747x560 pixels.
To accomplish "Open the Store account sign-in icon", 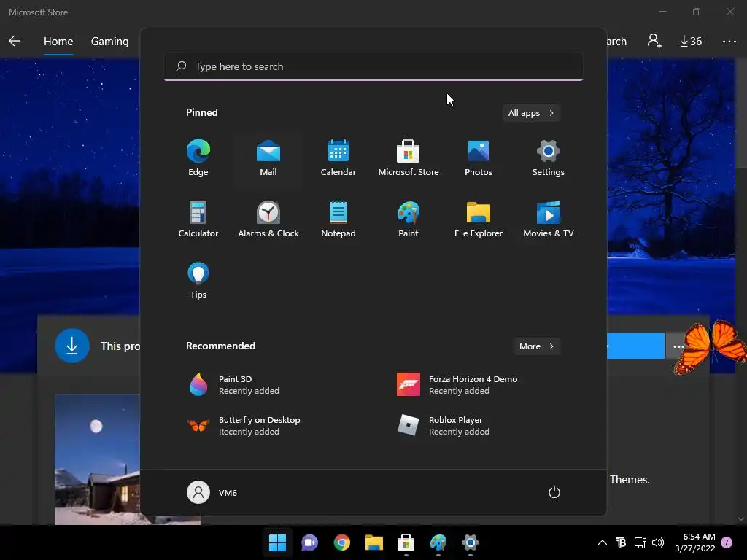I will 654,41.
